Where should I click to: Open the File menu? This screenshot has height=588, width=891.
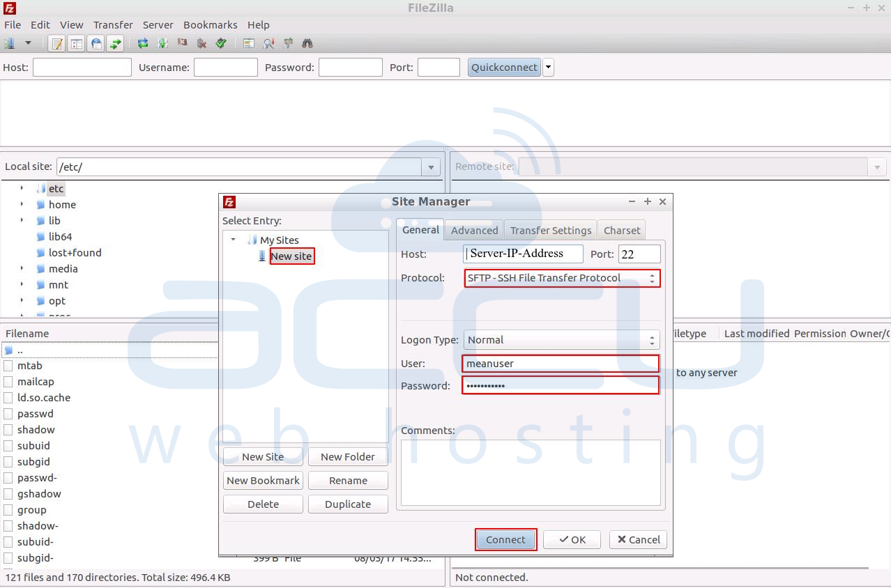[x=13, y=24]
